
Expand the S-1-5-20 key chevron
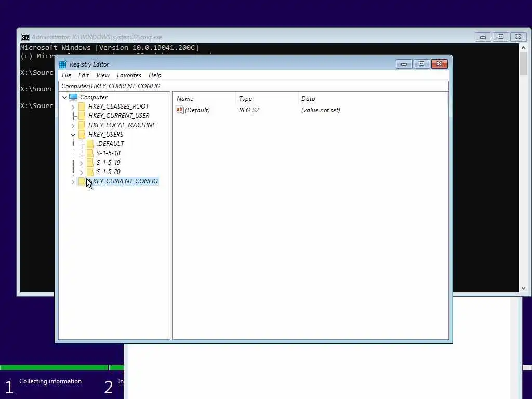point(81,172)
